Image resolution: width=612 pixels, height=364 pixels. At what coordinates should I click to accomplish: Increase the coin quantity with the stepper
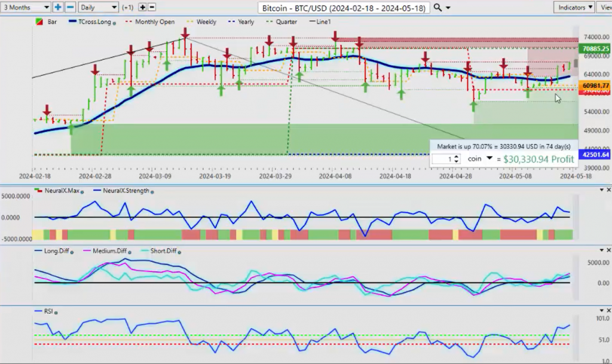[457, 156]
